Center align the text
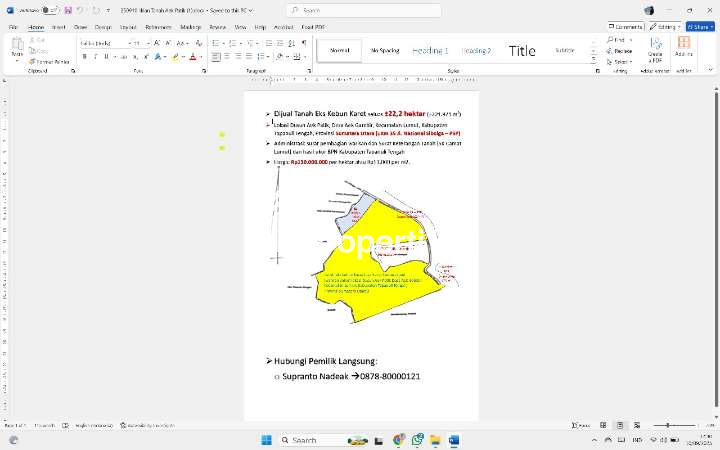 point(227,56)
